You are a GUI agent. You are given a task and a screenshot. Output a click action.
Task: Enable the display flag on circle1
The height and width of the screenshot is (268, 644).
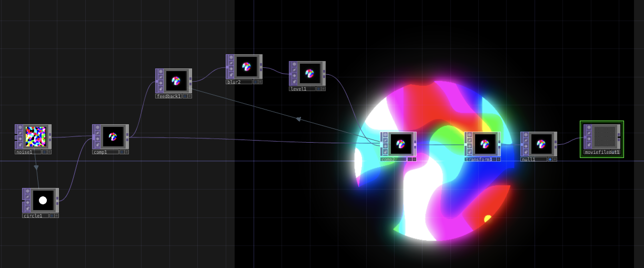[x=52, y=216]
